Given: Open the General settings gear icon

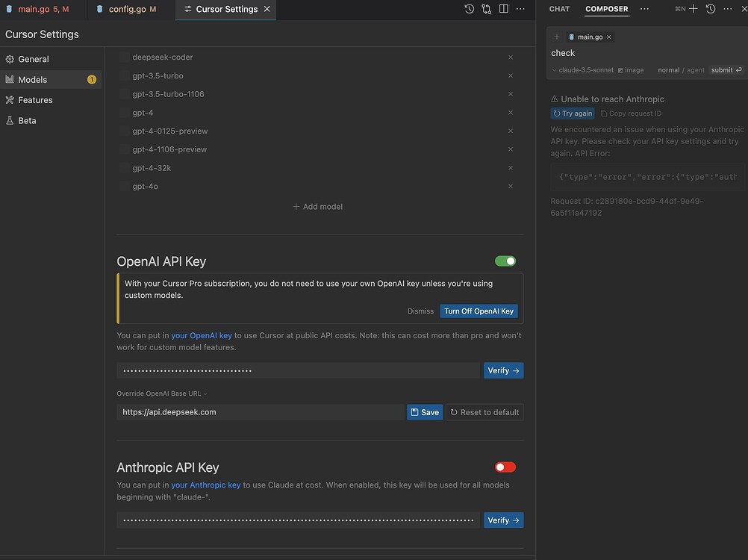Looking at the screenshot, I should (10, 59).
